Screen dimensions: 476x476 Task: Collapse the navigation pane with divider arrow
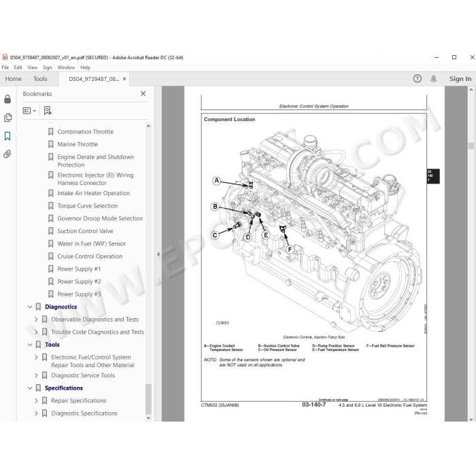(158, 254)
